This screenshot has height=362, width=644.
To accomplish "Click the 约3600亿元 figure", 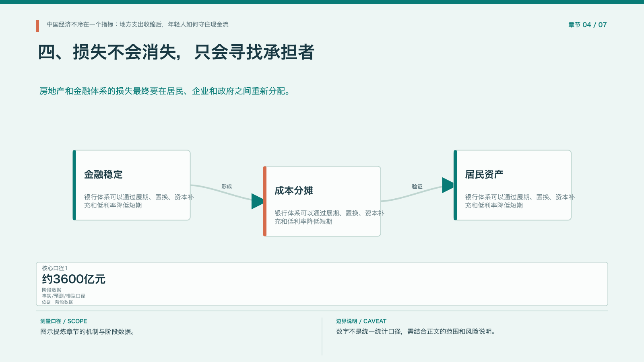I will tap(74, 279).
